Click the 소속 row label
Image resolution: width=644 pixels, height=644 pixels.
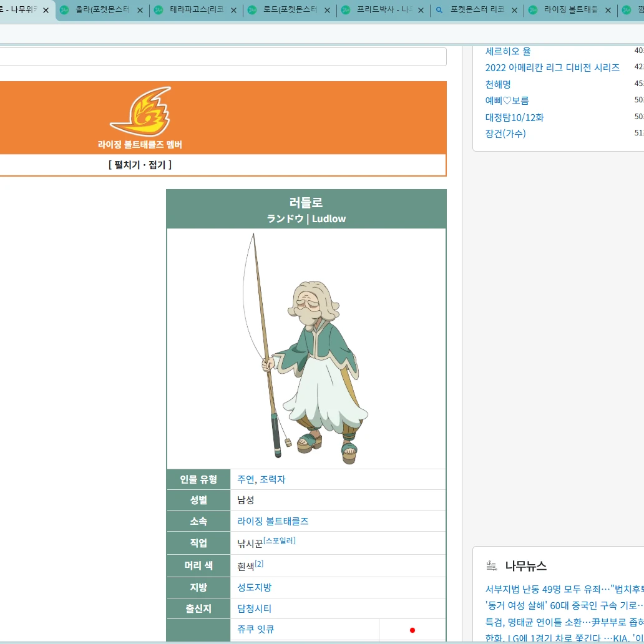(x=198, y=521)
